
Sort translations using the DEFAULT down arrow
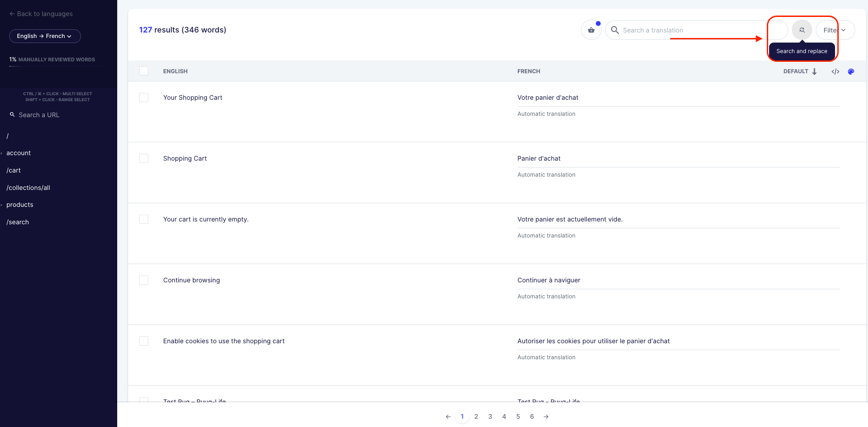(814, 71)
